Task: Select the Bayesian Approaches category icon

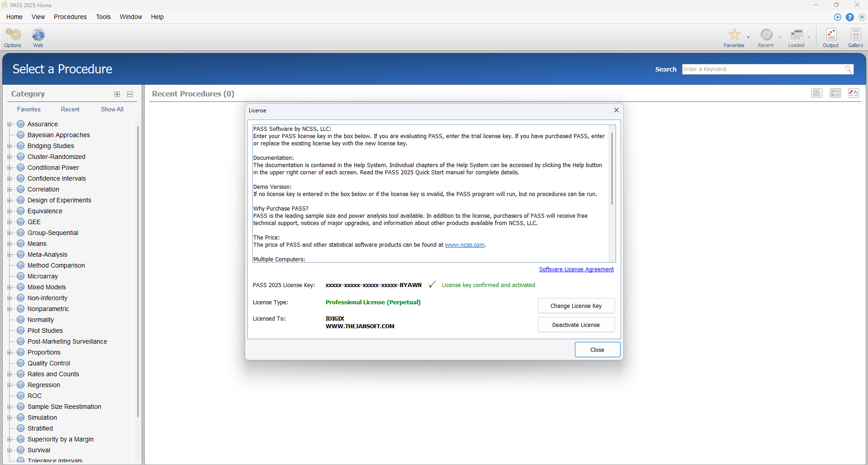Action: pyautogui.click(x=21, y=135)
